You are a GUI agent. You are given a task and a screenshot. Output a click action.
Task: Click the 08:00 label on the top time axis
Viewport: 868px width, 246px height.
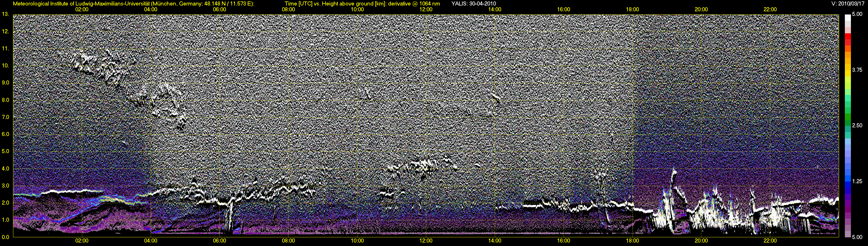[x=288, y=10]
